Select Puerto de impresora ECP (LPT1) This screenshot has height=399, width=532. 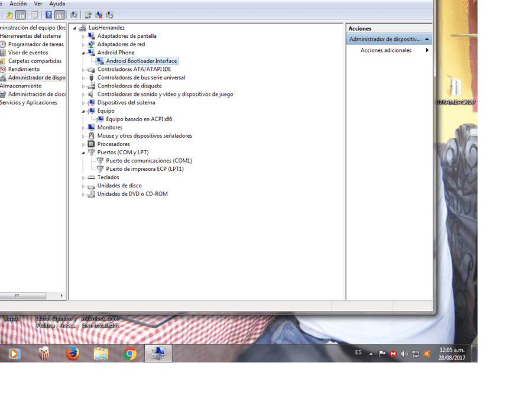pos(145,169)
